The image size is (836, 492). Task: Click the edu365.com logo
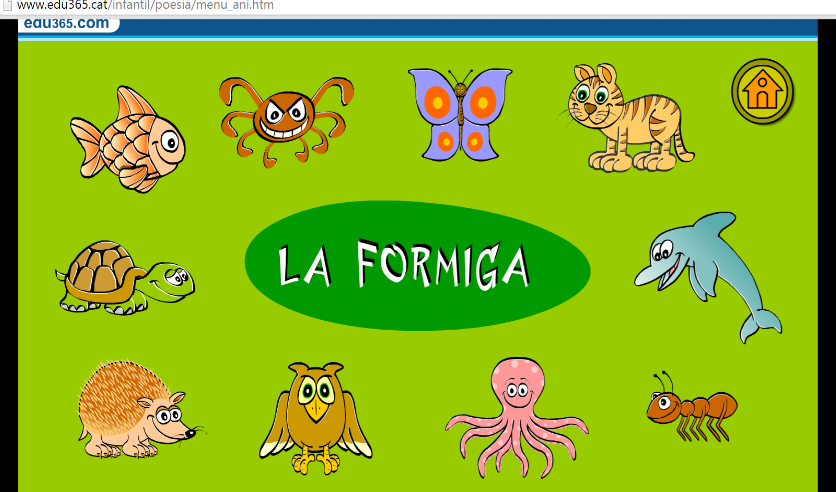point(68,24)
